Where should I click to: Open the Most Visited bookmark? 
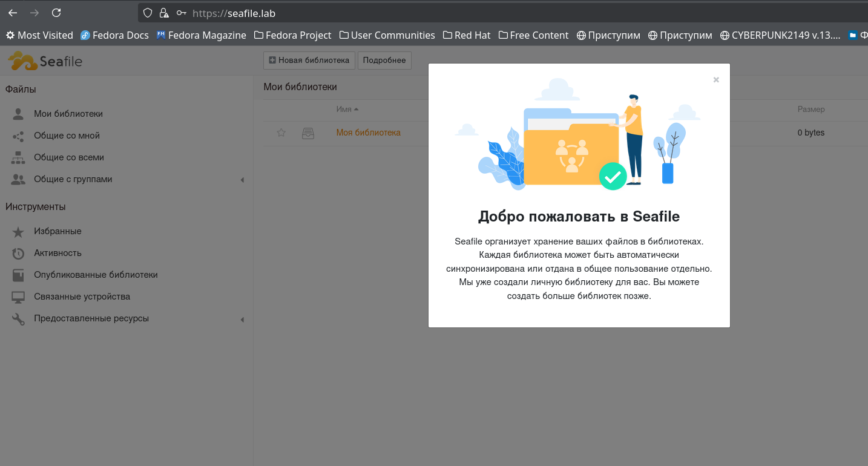tap(39, 35)
